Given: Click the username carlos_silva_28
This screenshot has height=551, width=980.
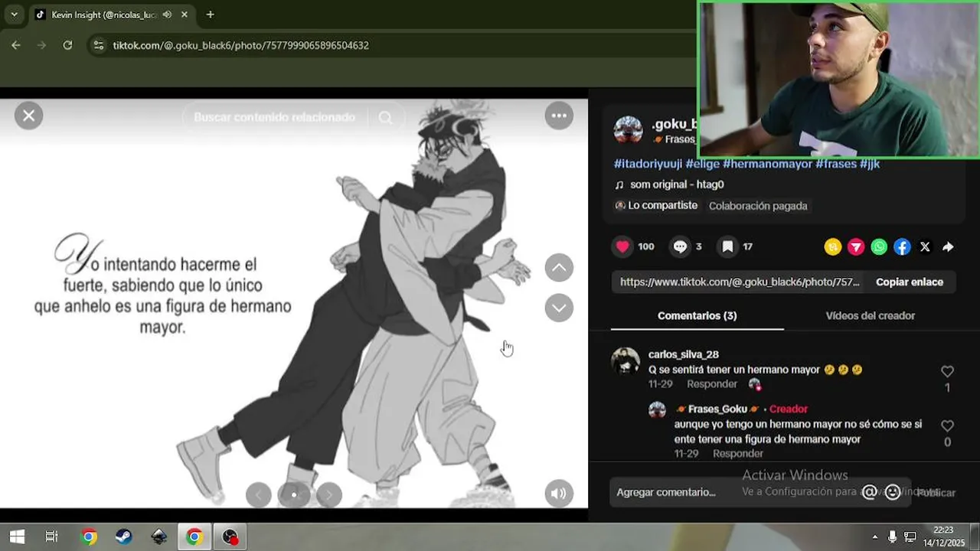Looking at the screenshot, I should pyautogui.click(x=683, y=354).
